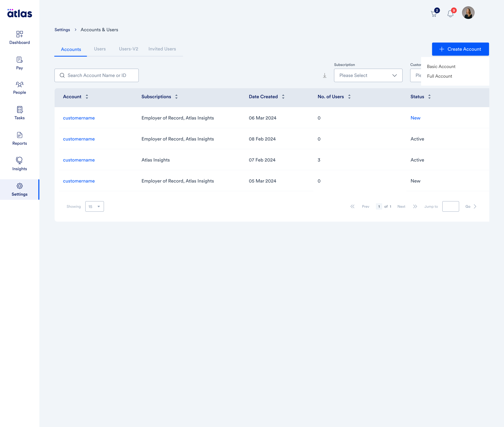Open customername account created 08 Feb 2024
This screenshot has height=427, width=504.
79,139
